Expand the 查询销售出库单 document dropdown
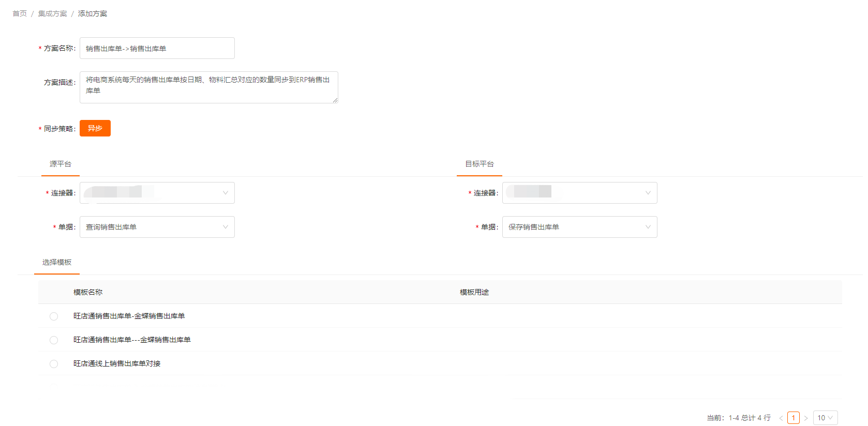 coord(157,227)
